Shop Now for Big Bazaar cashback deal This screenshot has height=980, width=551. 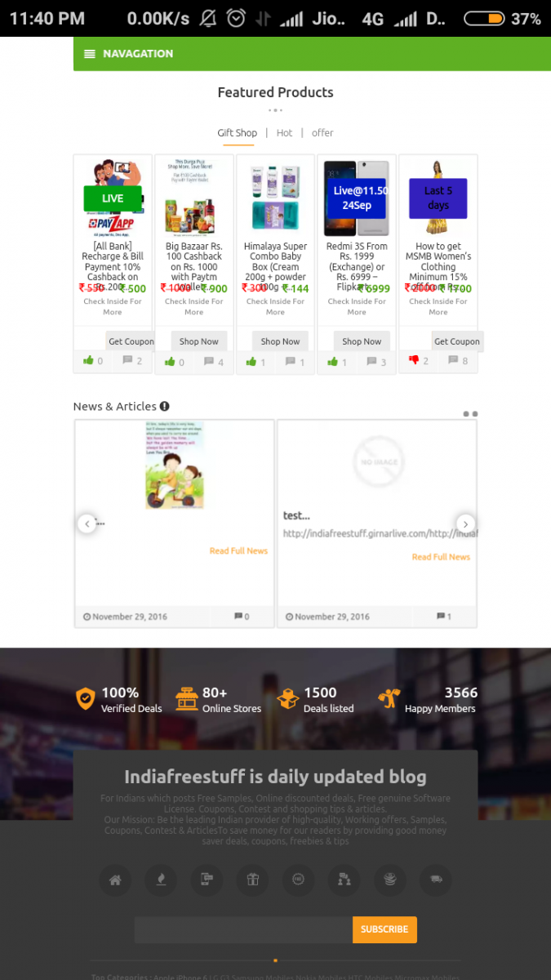(x=198, y=341)
